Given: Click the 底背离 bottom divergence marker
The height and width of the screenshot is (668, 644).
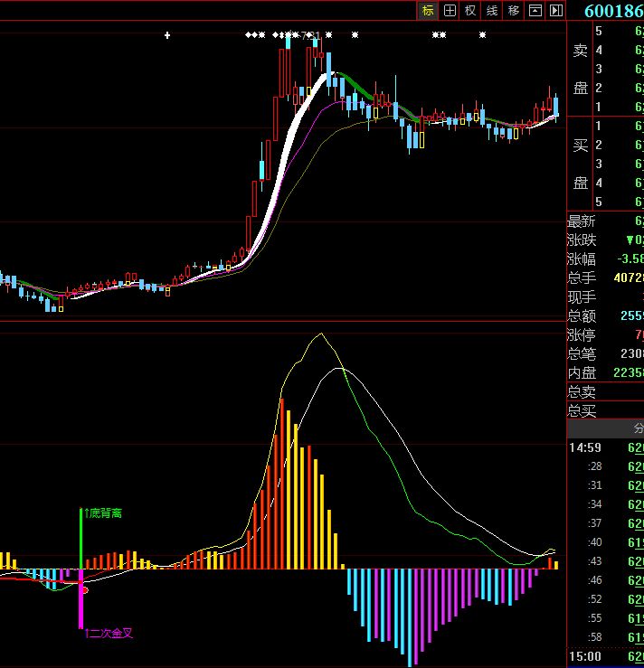Looking at the screenshot, I should [x=103, y=513].
